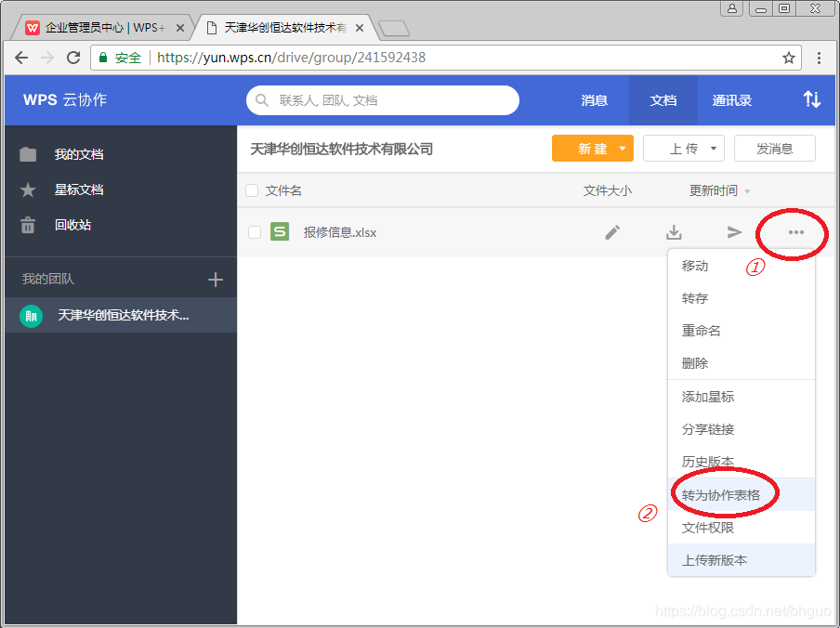Click the orange 新建 button
The image size is (840, 628).
click(593, 149)
